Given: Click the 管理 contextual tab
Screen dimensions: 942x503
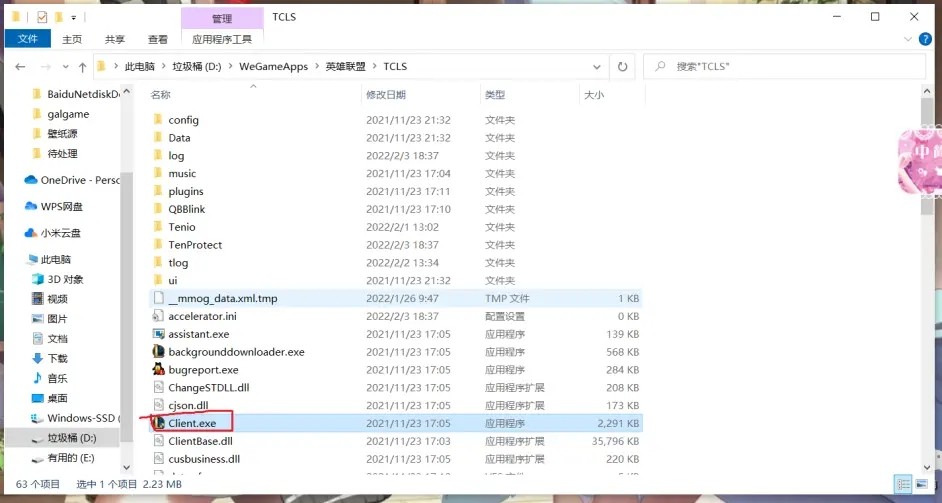Looking at the screenshot, I should point(222,19).
